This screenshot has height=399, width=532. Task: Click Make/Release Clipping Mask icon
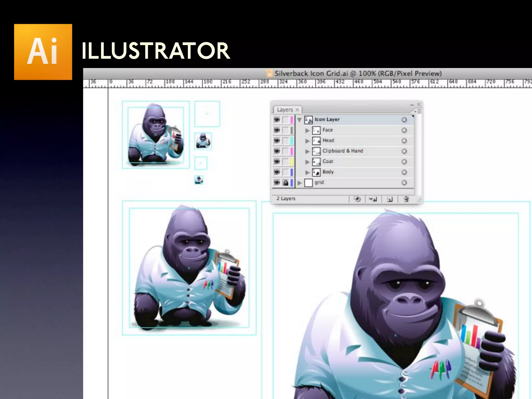357,199
